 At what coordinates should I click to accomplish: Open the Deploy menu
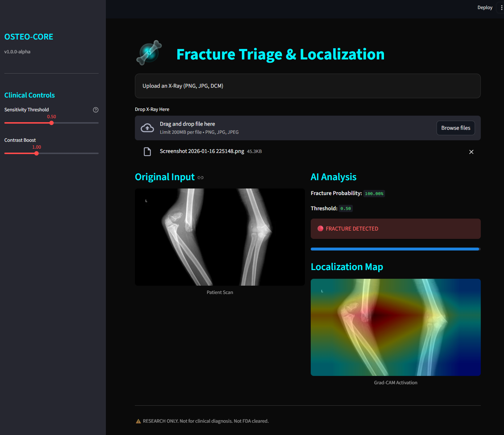pos(485,7)
